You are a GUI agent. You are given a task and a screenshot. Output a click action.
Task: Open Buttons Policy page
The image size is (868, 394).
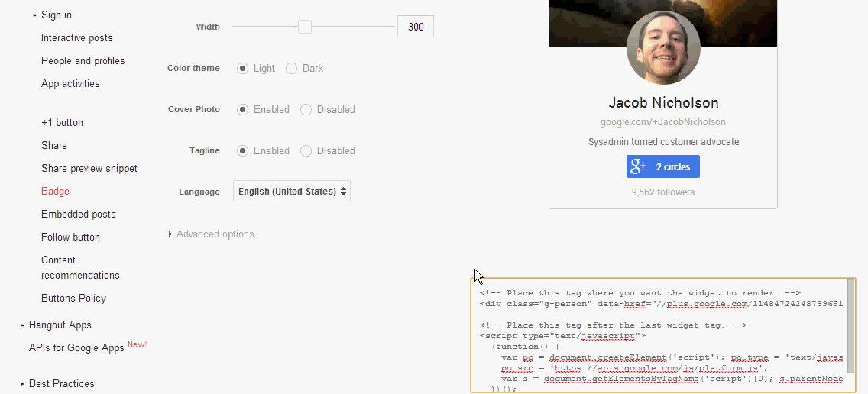[x=73, y=299]
